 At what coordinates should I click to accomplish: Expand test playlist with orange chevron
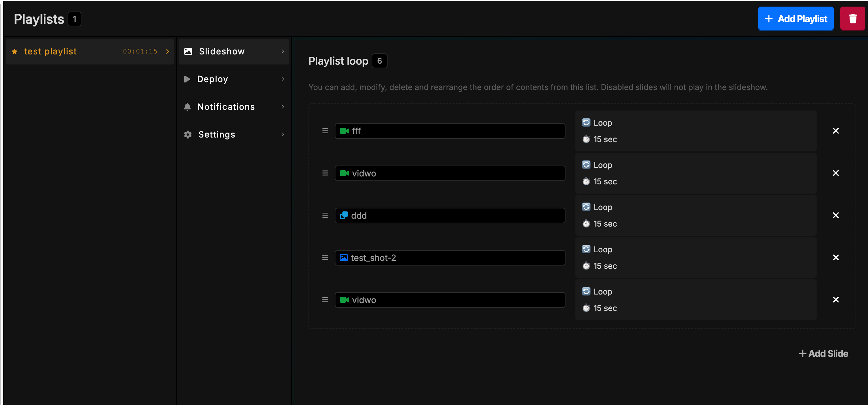(x=167, y=51)
